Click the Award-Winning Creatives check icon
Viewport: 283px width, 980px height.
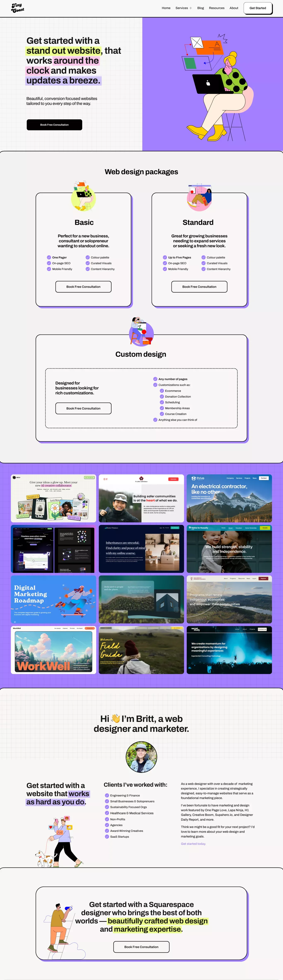click(x=107, y=831)
